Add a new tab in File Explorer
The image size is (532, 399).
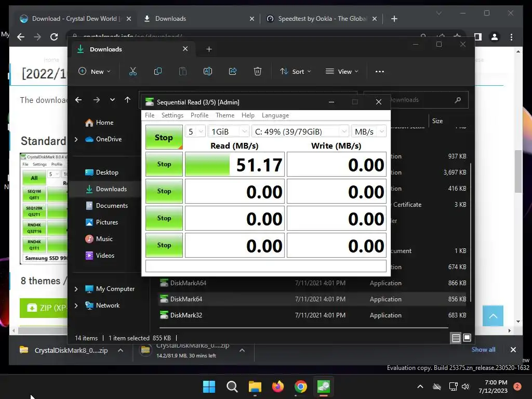[209, 49]
